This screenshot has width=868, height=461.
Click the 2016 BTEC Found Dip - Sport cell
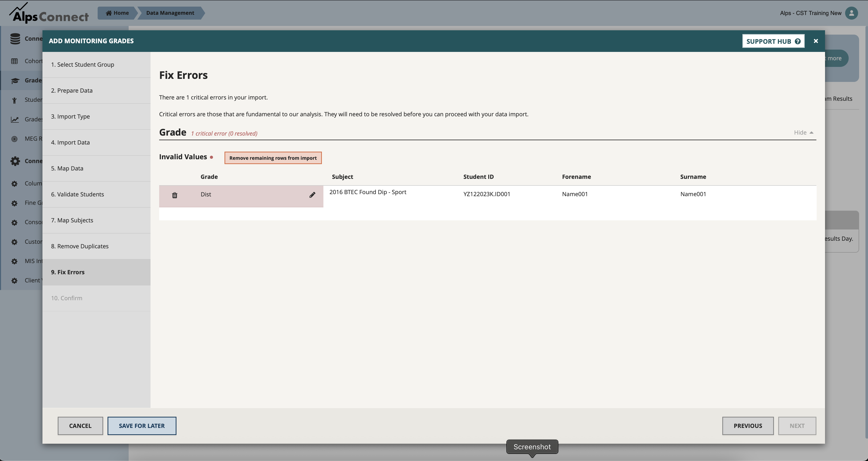(x=368, y=192)
